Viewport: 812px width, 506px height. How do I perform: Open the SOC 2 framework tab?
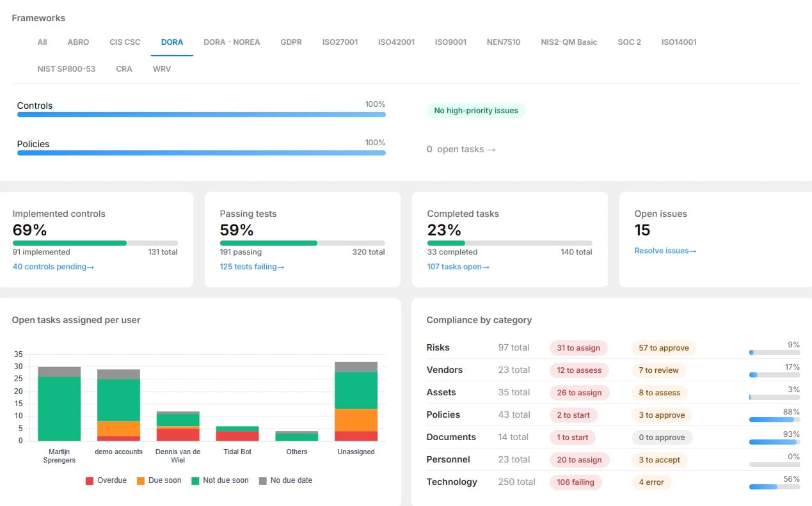pyautogui.click(x=629, y=42)
